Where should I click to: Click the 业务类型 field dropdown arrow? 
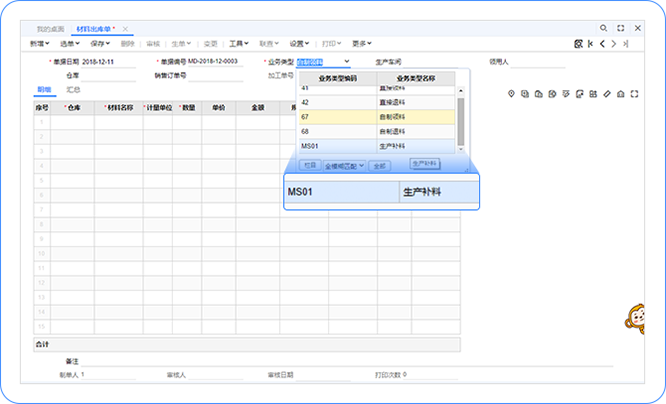coord(347,62)
